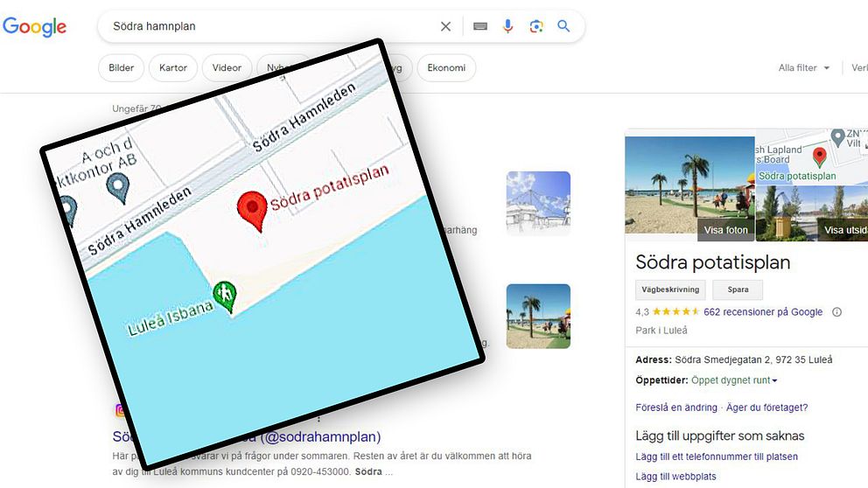The width and height of the screenshot is (868, 488).
Task: Select the Bilder filter tab
Action: point(122,67)
